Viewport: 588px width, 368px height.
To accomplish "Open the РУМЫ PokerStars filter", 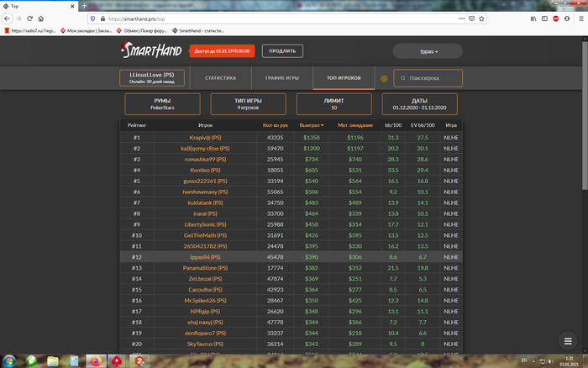I will coord(162,104).
